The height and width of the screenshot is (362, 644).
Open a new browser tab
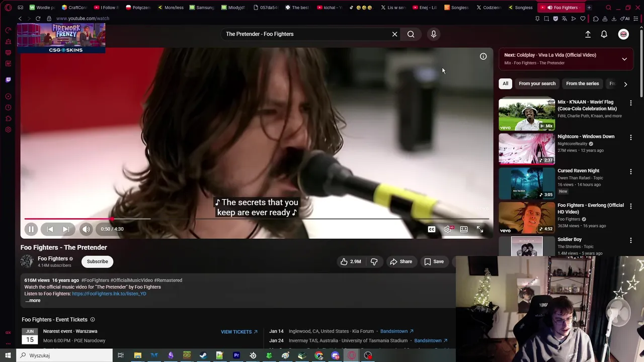589,8
